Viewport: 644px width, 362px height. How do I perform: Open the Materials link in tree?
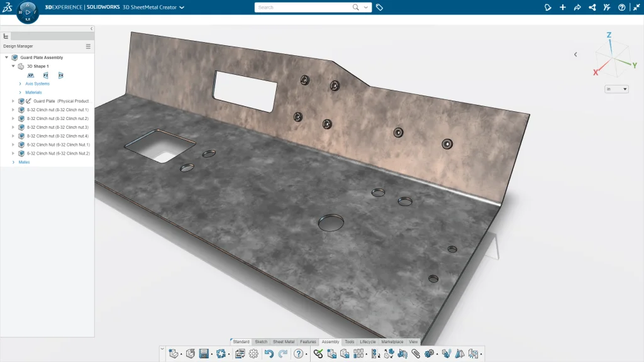click(x=33, y=92)
